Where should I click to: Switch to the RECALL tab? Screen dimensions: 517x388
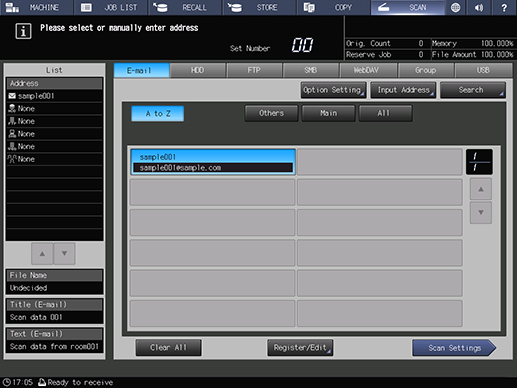[185, 7]
